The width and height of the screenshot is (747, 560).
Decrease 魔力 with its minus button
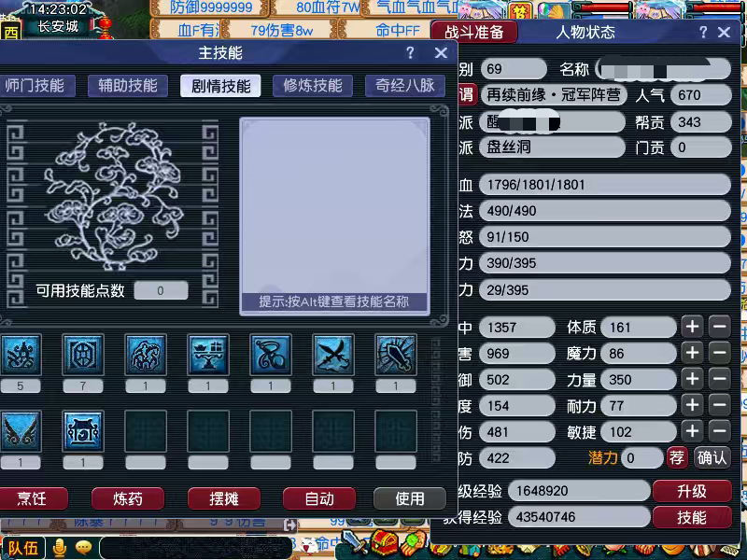point(719,353)
